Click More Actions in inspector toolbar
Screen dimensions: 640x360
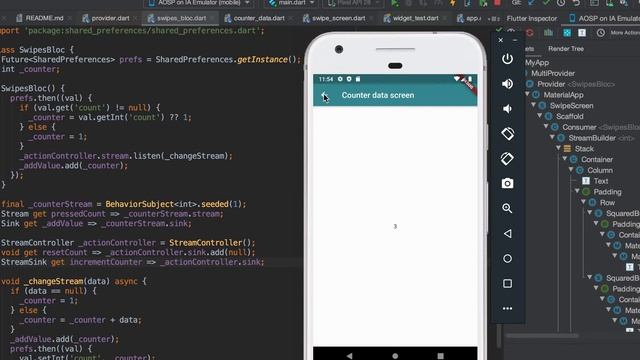pyautogui.click(x=625, y=33)
